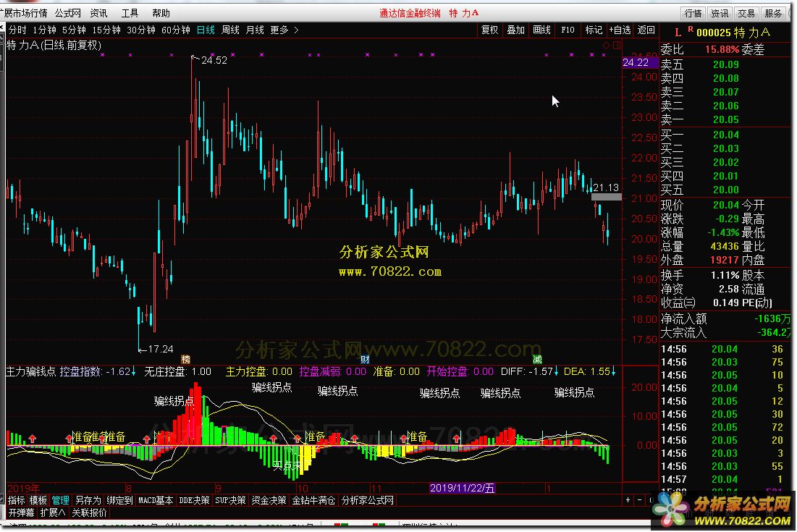Open the 画线 drawing tools
Image resolution: width=797 pixels, height=532 pixels.
[541, 30]
